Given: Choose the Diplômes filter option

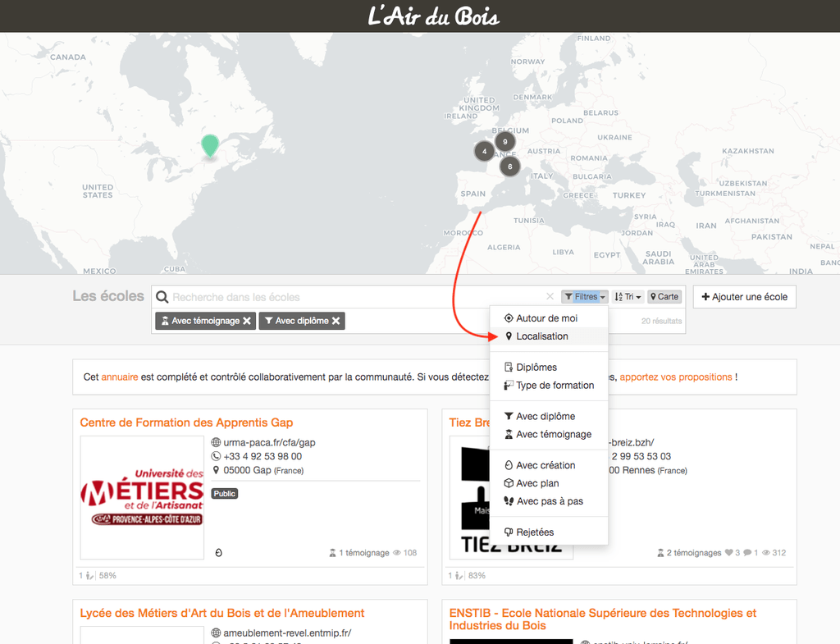Looking at the screenshot, I should click(x=549, y=367).
